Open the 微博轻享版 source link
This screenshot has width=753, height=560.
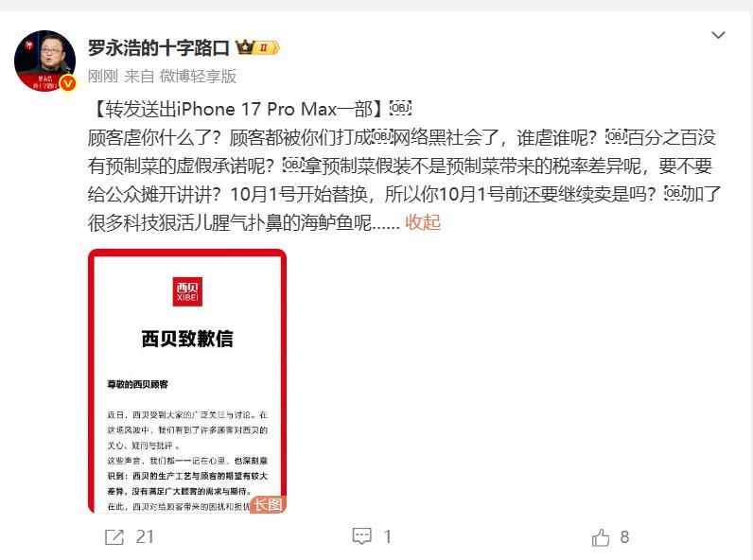pos(198,76)
